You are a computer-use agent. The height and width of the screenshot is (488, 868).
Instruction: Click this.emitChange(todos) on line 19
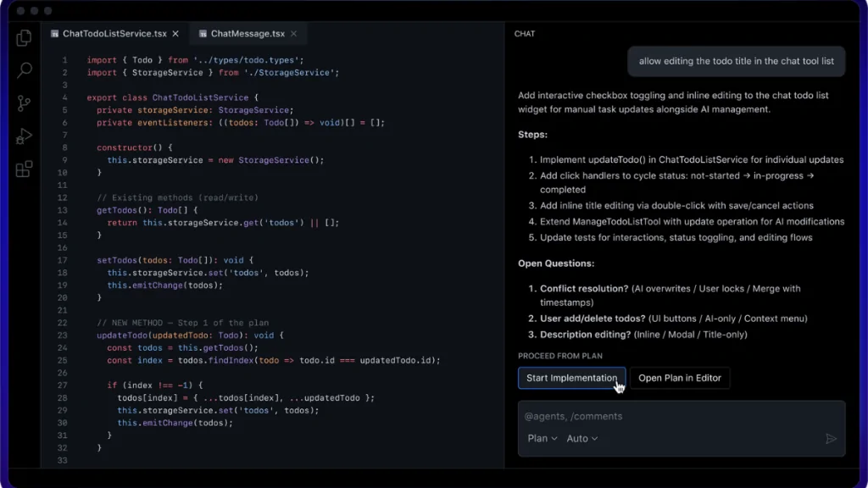tap(165, 286)
